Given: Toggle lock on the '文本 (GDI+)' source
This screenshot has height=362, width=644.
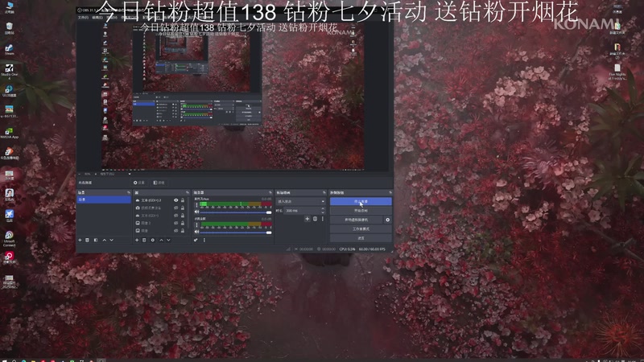Looking at the screenshot, I should (x=183, y=216).
